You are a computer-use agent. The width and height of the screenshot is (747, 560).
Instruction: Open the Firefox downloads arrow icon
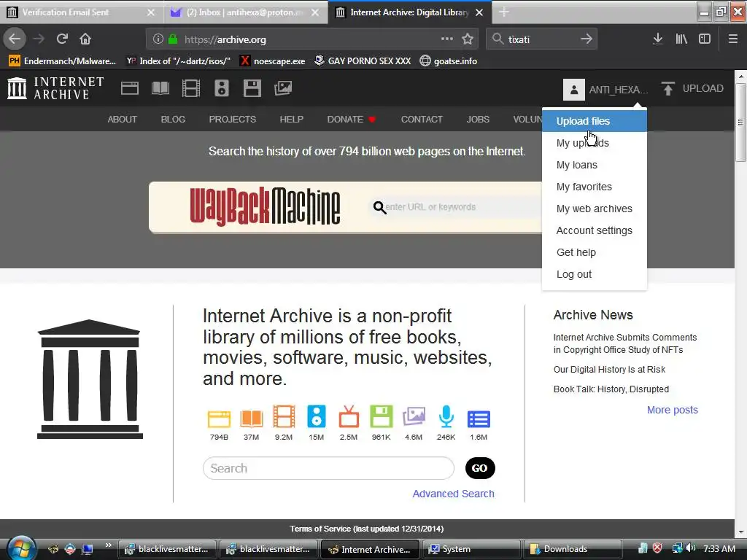[x=657, y=39]
